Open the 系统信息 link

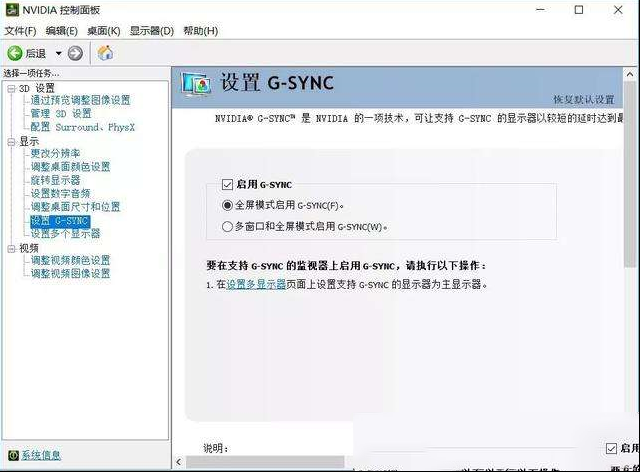pyautogui.click(x=41, y=455)
